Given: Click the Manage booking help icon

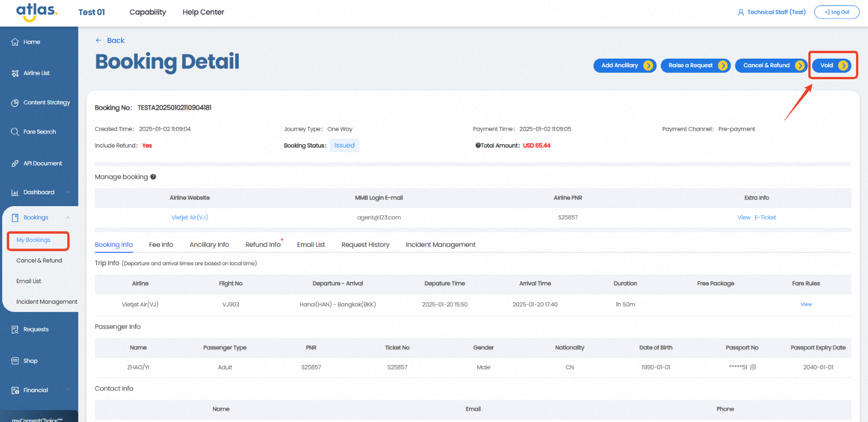Looking at the screenshot, I should point(153,177).
